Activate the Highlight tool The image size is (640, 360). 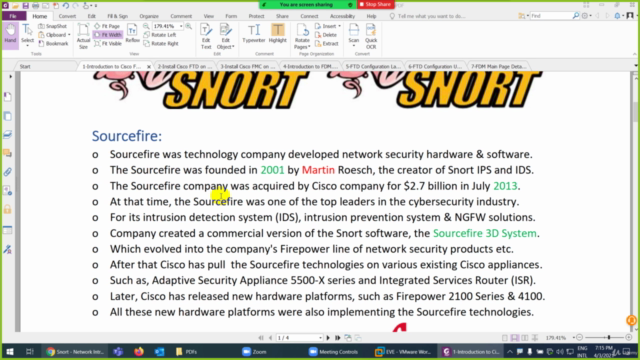(278, 33)
